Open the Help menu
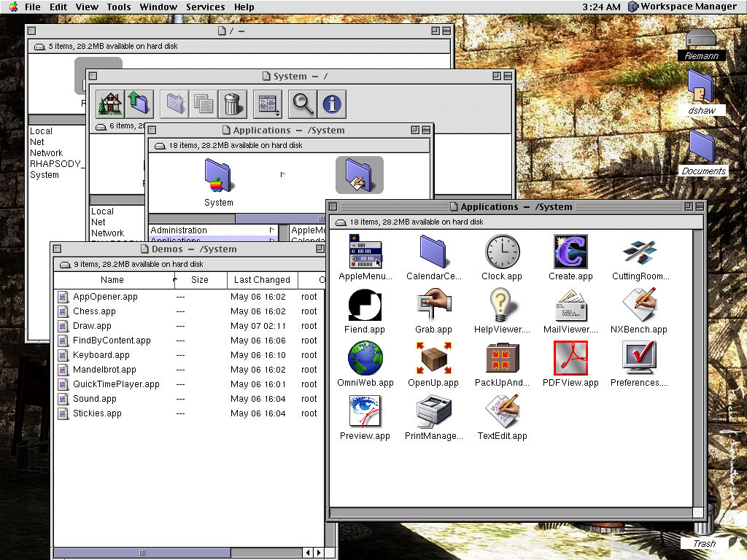The width and height of the screenshot is (747, 560). pyautogui.click(x=244, y=7)
